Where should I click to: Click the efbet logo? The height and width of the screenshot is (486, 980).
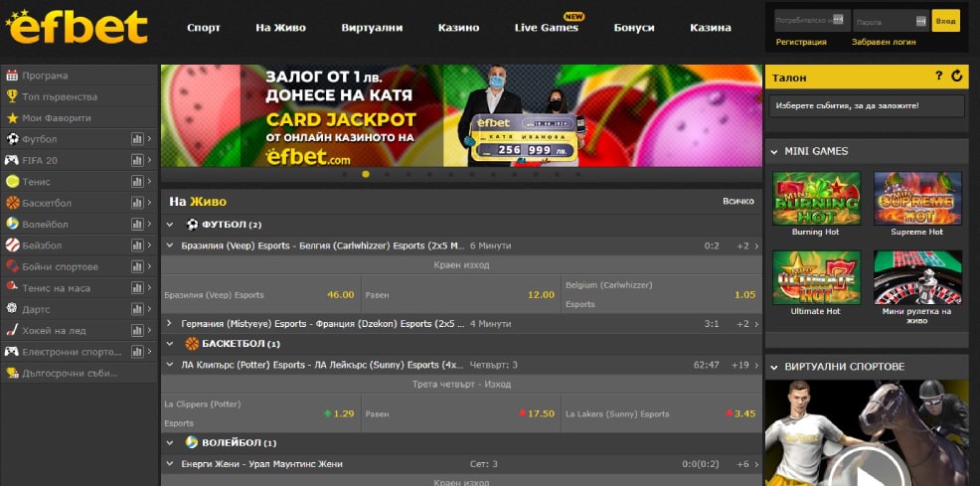pyautogui.click(x=77, y=28)
